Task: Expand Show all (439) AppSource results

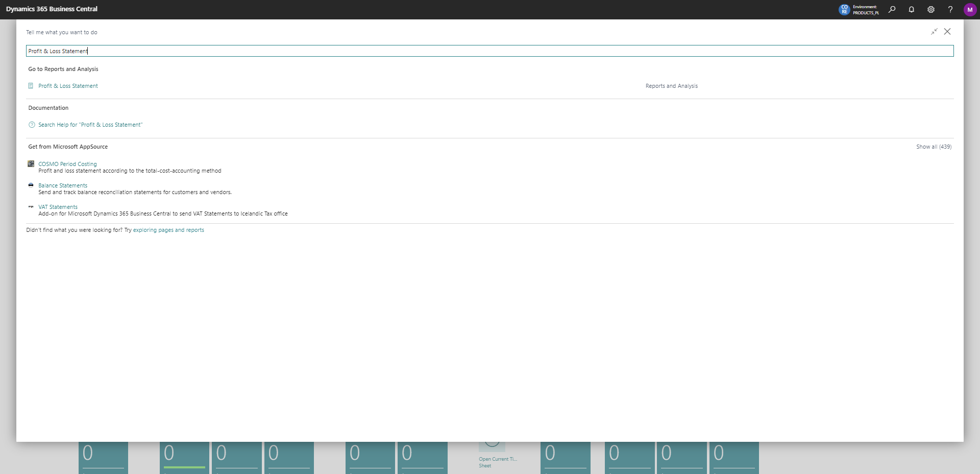Action: point(934,147)
